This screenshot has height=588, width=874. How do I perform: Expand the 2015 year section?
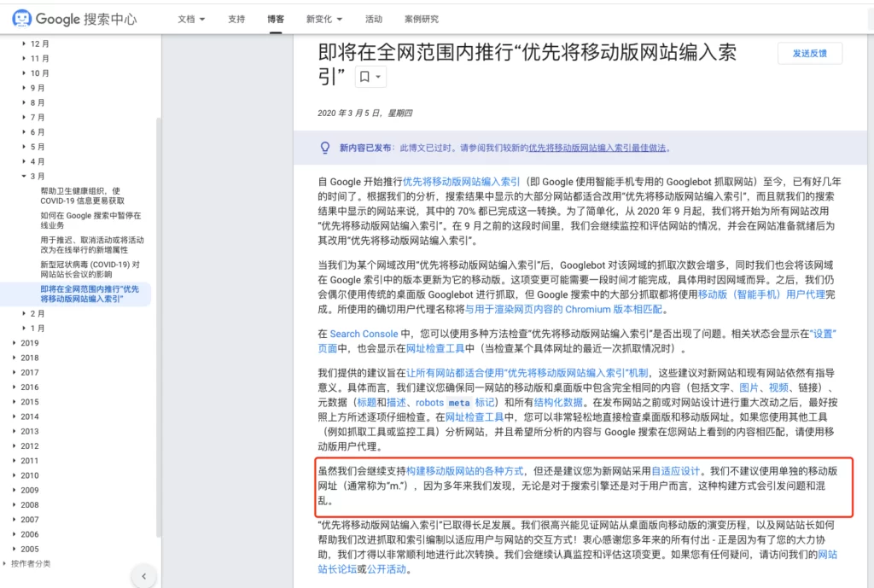(x=26, y=402)
